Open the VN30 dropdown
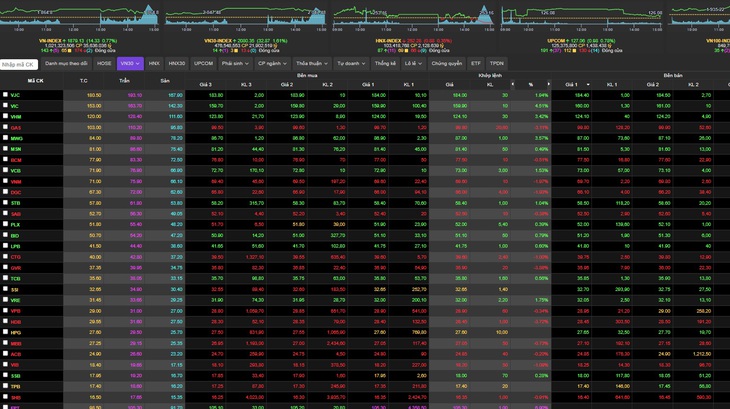 point(130,63)
